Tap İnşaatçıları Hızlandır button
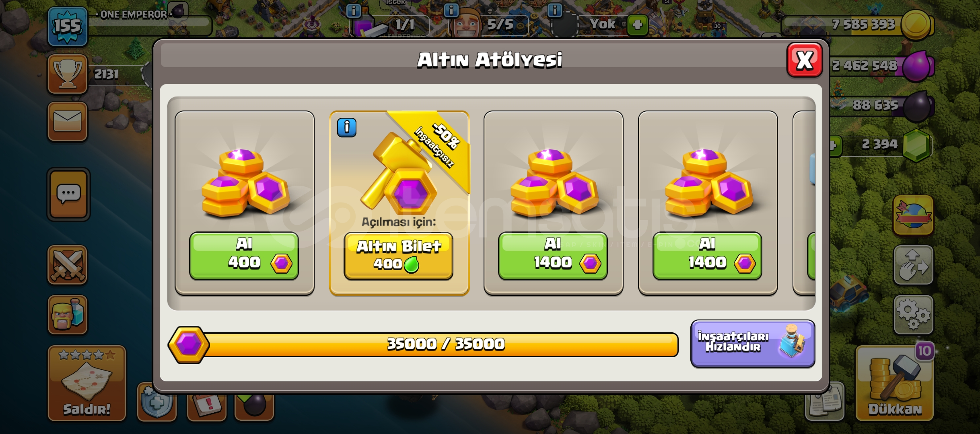 pos(753,344)
